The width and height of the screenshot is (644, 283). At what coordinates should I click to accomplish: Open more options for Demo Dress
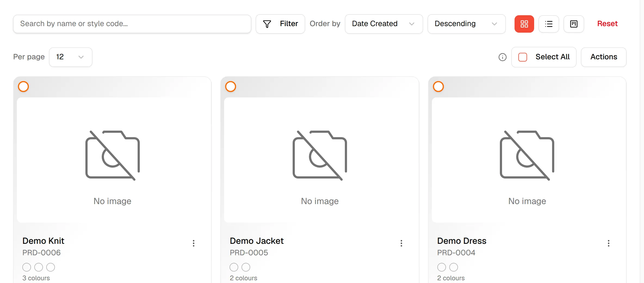click(x=609, y=243)
